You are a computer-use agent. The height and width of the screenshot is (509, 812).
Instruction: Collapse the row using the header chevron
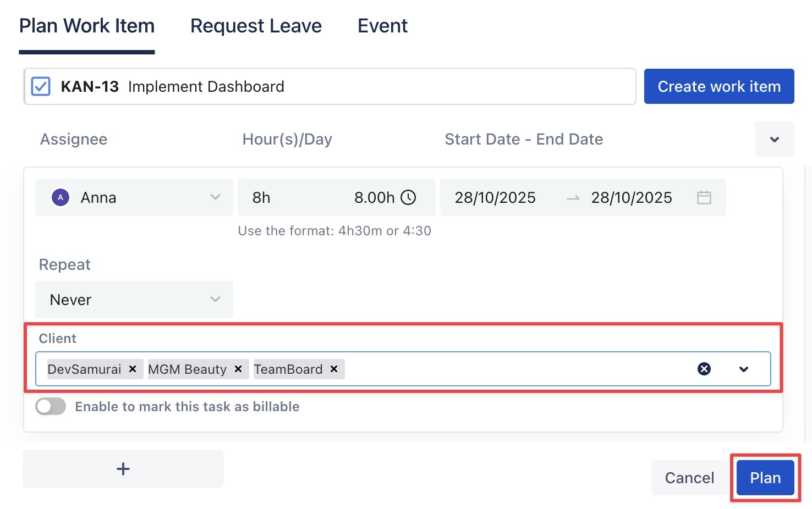click(x=774, y=139)
